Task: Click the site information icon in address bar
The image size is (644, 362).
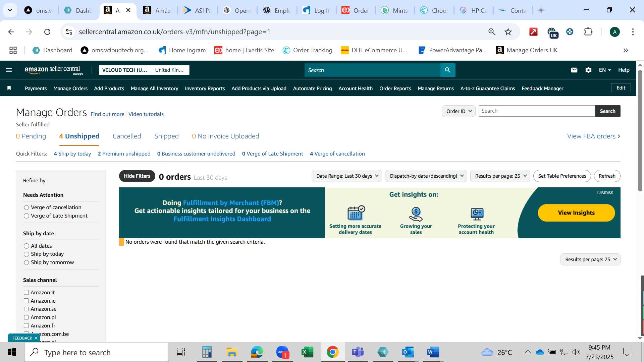Action: (69, 32)
